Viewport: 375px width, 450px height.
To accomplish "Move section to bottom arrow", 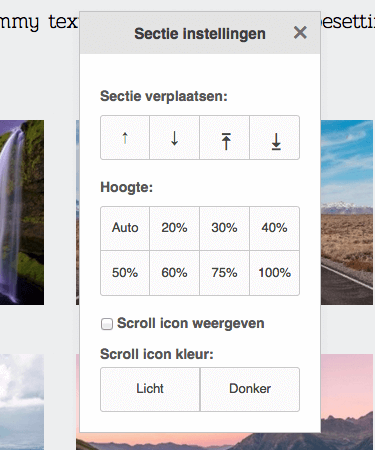I will point(274,138).
